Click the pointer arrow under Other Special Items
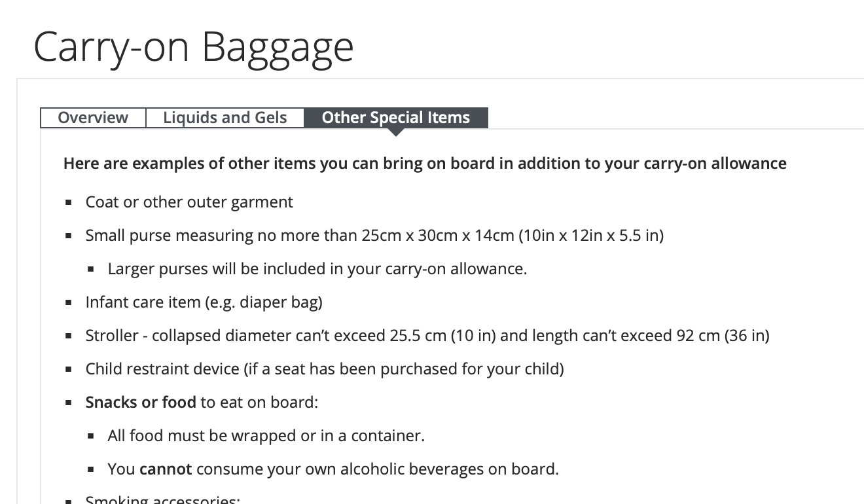This screenshot has height=504, width=864. coord(396,132)
